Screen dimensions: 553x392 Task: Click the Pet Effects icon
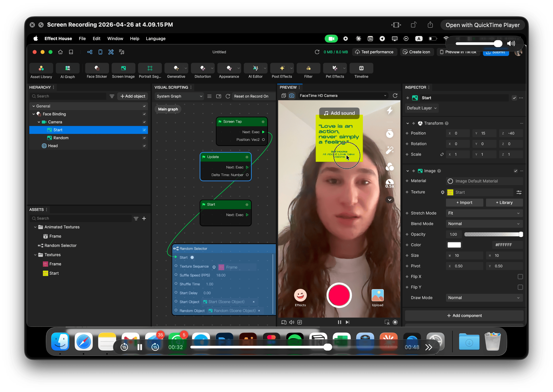(335, 68)
